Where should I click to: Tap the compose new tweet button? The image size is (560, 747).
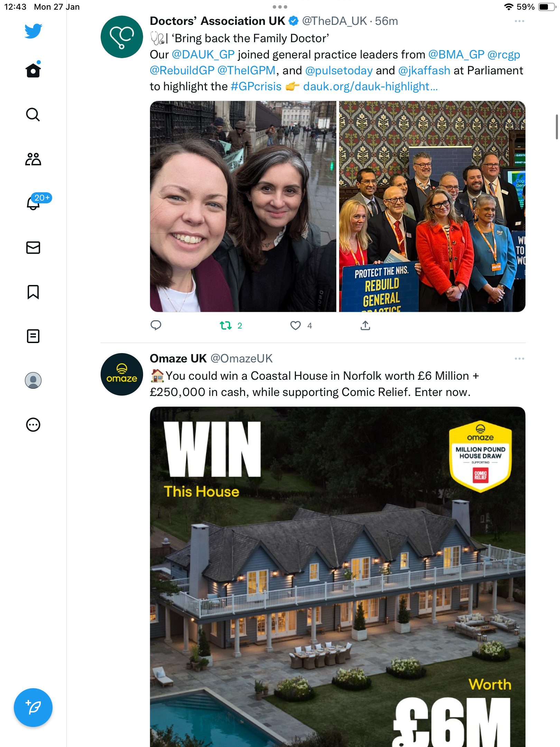click(33, 708)
